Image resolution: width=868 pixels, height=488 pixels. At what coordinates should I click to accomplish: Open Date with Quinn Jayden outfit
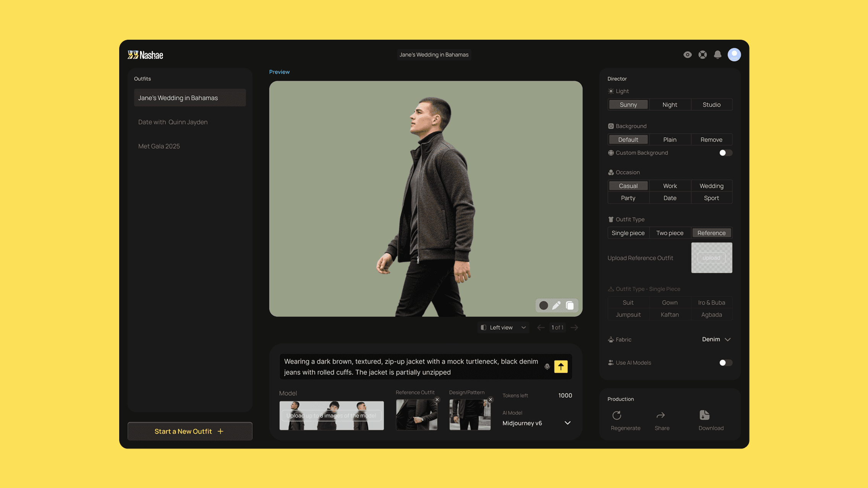pos(173,122)
